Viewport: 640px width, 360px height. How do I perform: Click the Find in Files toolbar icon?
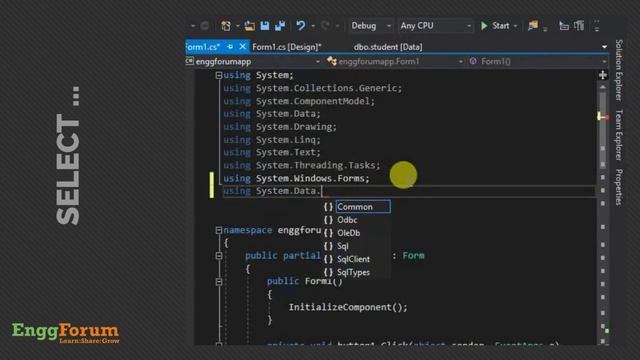[533, 26]
